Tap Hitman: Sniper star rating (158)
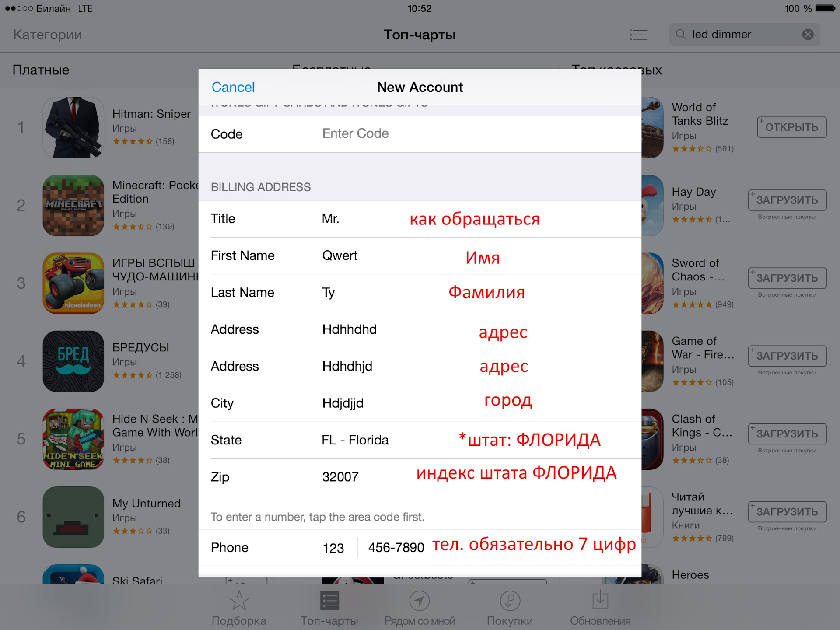840x630 pixels. click(x=143, y=141)
